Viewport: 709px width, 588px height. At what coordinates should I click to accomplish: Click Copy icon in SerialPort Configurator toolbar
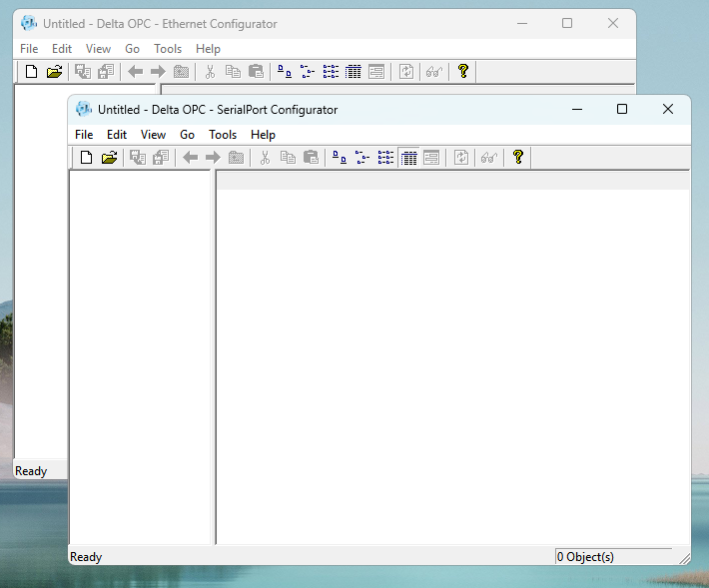pyautogui.click(x=288, y=158)
